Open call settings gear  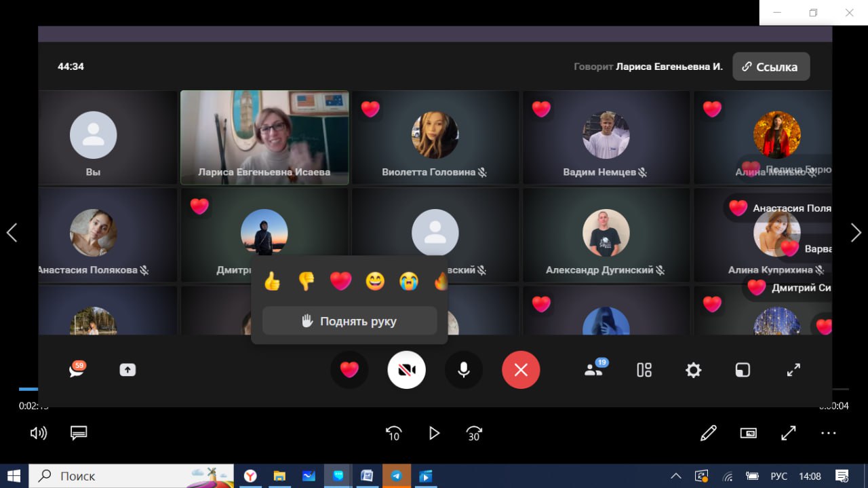pos(693,370)
